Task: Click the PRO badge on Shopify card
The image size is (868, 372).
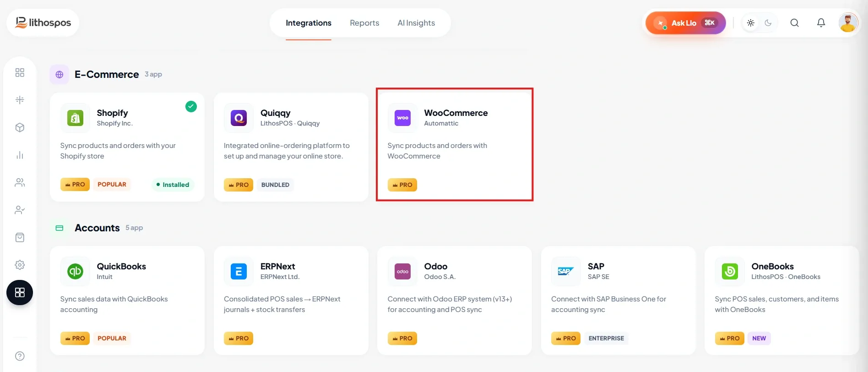Action: click(75, 184)
